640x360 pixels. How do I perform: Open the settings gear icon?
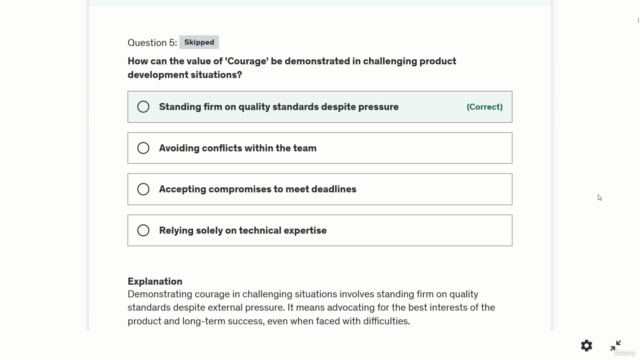click(587, 346)
